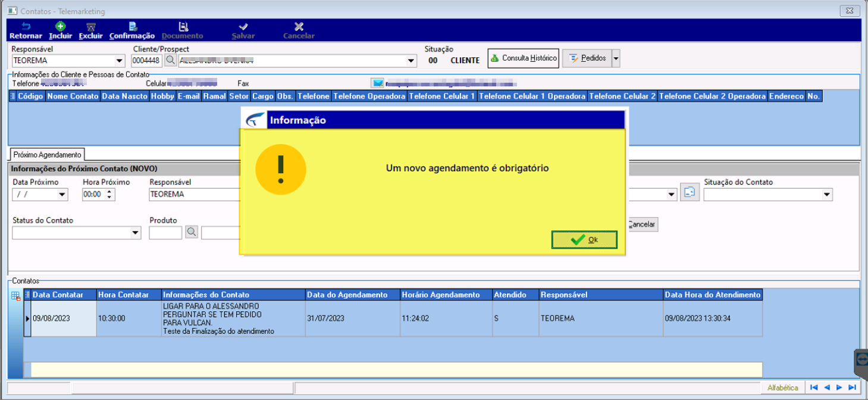This screenshot has height=400, width=868.
Task: Go to the last record arrow
Action: 851,387
